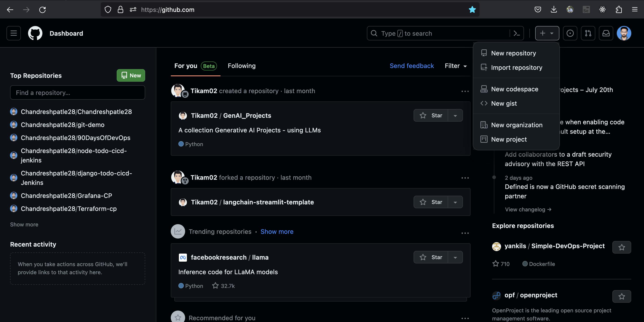Open the Pull requests icon in header
The height and width of the screenshot is (322, 644).
(x=588, y=33)
